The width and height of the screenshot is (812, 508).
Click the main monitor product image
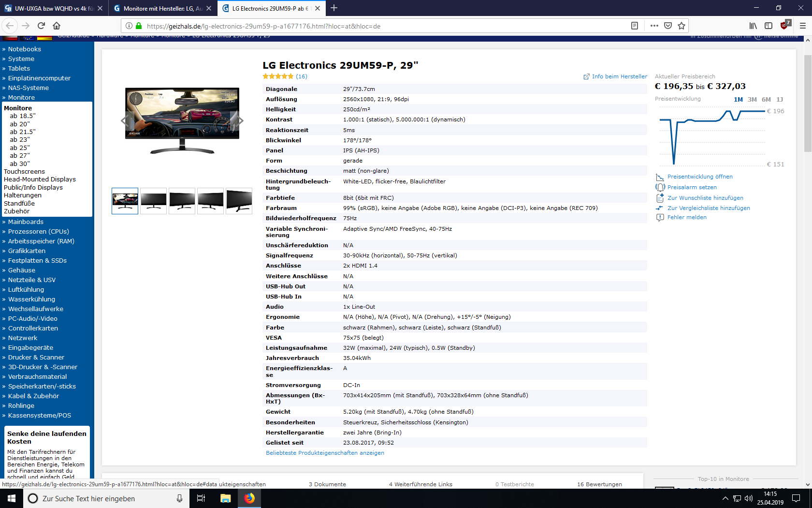[182, 120]
